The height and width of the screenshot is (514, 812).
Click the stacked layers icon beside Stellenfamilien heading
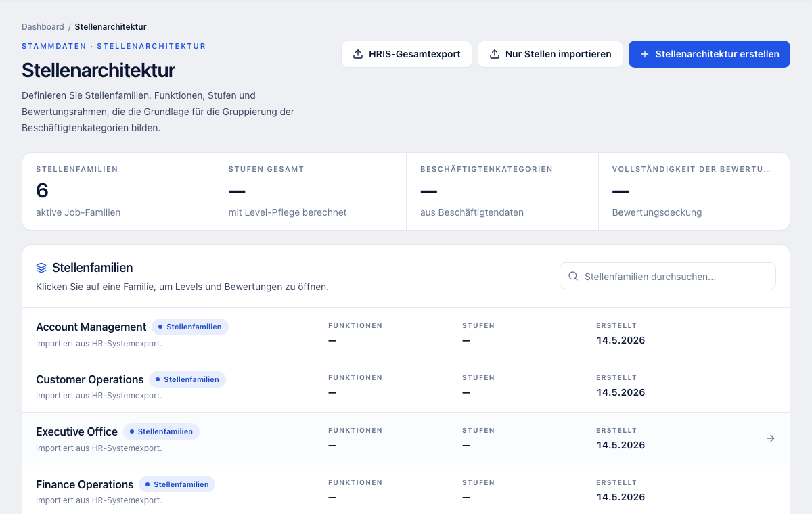coord(41,268)
